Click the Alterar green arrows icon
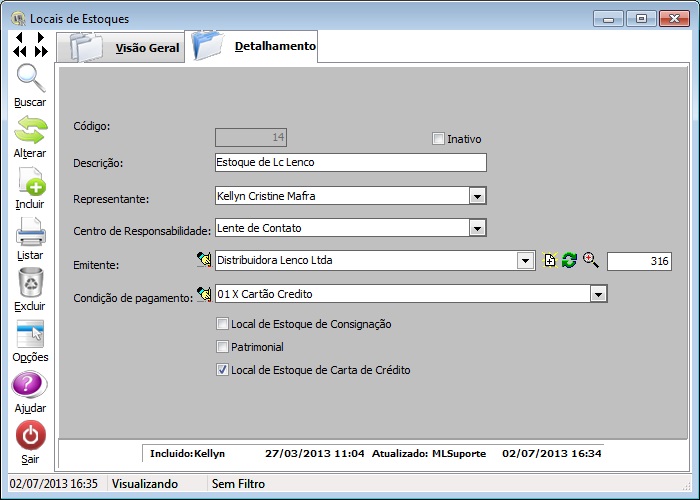The width and height of the screenshot is (700, 500). tap(30, 131)
